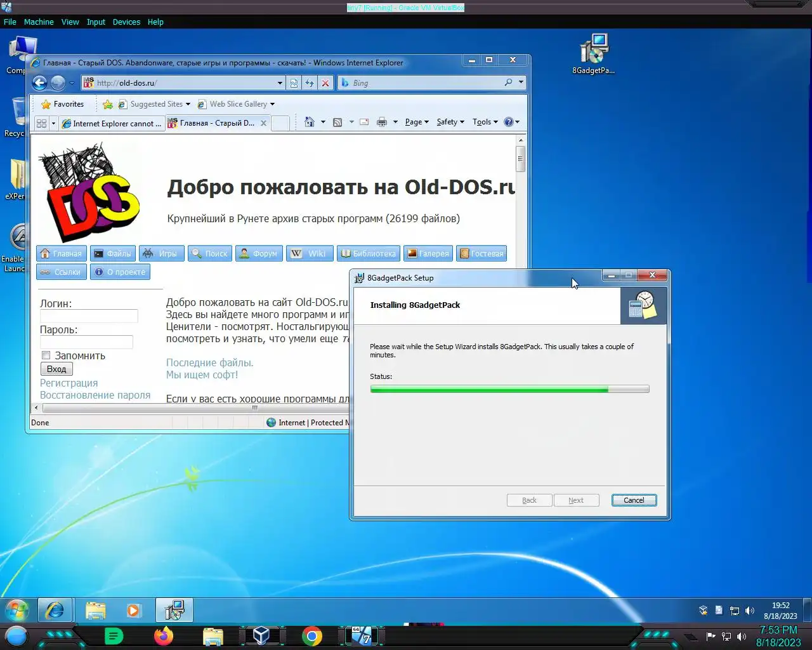812x650 pixels.
Task: Click the Пароль input field
Action: coord(86,342)
